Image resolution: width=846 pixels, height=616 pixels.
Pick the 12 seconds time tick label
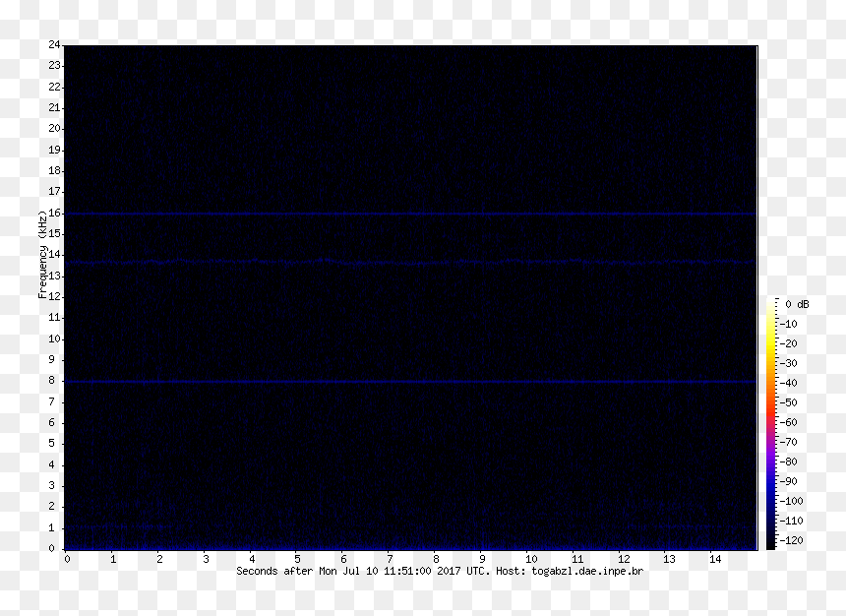pos(624,559)
